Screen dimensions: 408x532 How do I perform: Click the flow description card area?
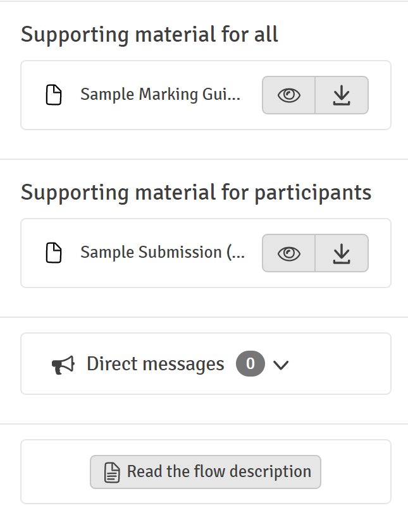tap(206, 472)
